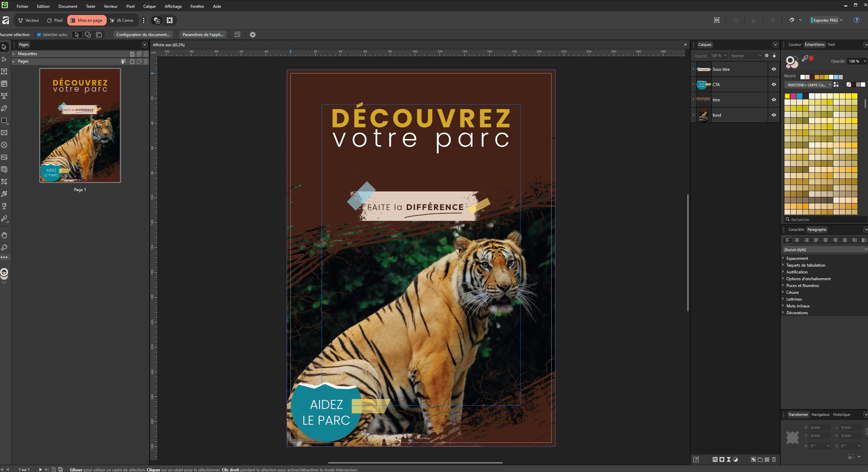868x472 pixels.
Task: Pick the Table tool
Action: (4, 84)
